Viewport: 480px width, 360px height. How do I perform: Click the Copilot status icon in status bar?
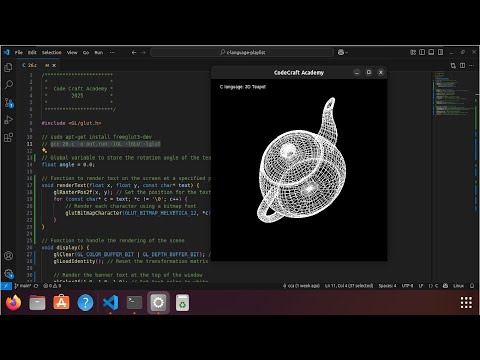click(x=445, y=286)
